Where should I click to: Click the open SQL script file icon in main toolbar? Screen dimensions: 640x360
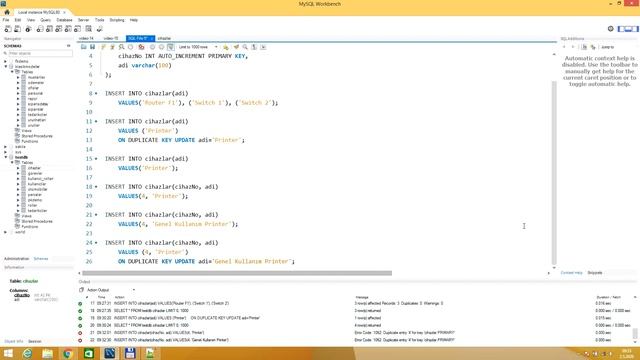click(x=17, y=29)
